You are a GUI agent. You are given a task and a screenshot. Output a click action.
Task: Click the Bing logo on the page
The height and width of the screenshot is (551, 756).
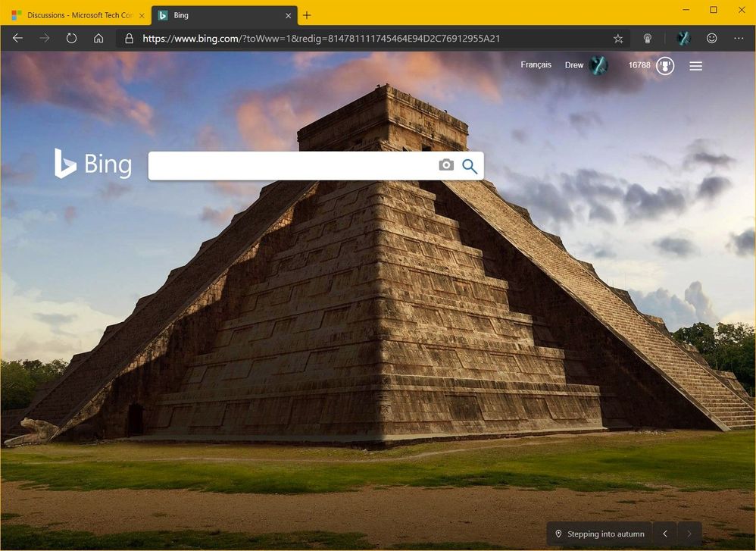[93, 164]
